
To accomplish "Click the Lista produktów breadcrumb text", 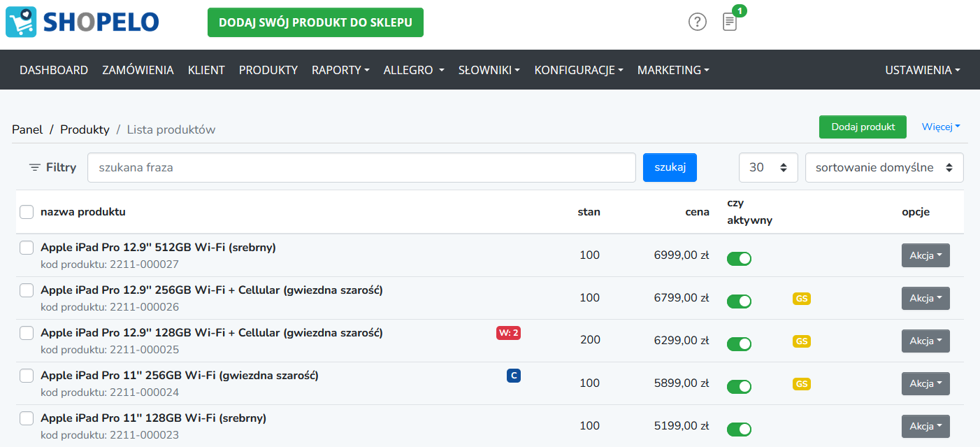I will point(171,129).
